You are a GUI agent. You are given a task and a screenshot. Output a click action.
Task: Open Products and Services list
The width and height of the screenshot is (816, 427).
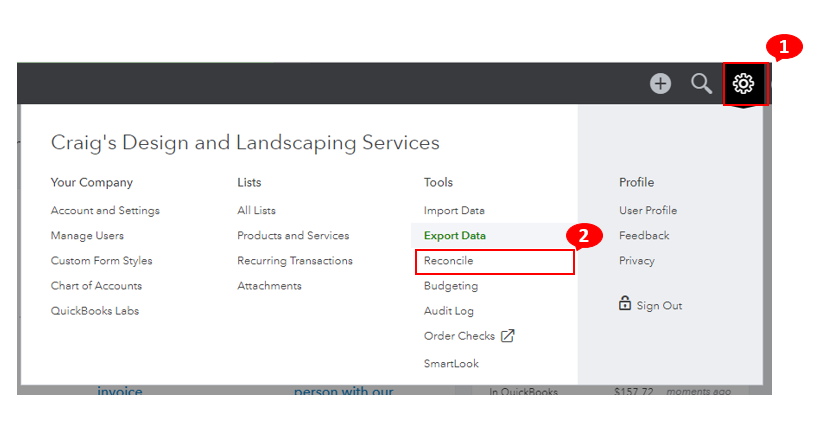pos(293,236)
